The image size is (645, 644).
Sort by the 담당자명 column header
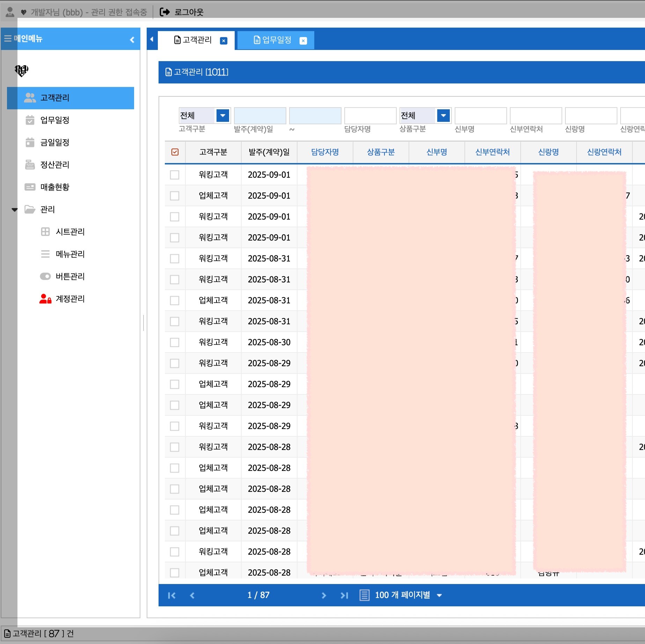coord(325,152)
